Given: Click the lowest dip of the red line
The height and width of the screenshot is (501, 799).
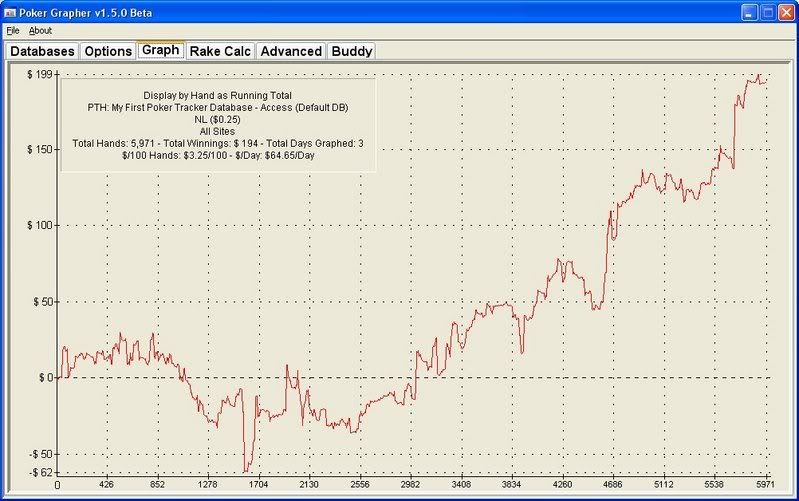Looking at the screenshot, I should coord(244,471).
